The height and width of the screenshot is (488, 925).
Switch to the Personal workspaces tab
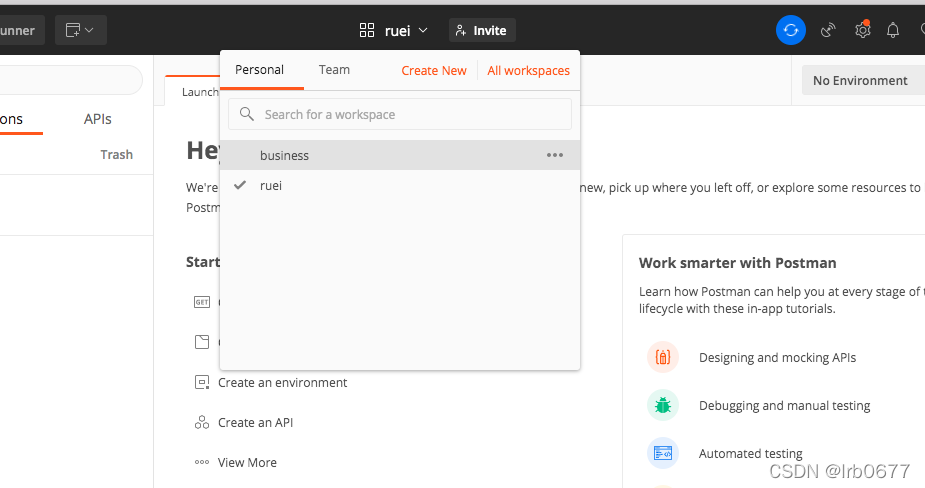click(x=259, y=70)
